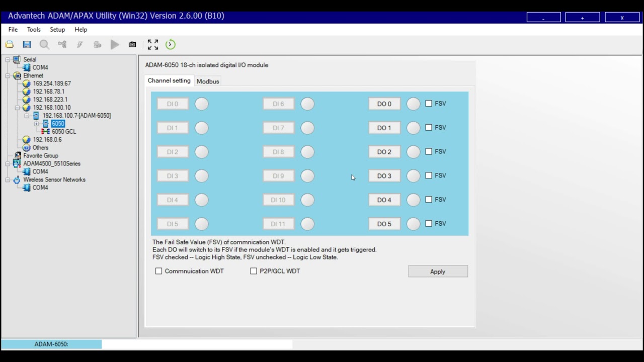
Task: Check the FSV box for DO 3
Action: (x=429, y=175)
